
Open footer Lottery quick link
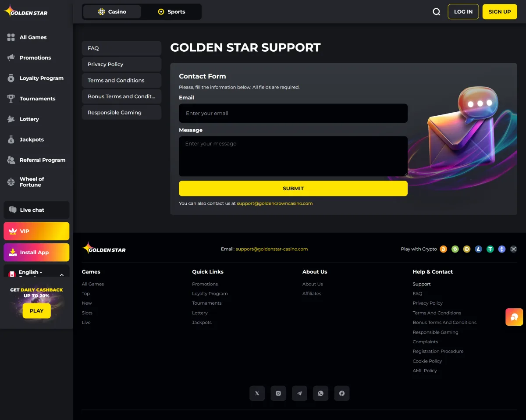(200, 313)
